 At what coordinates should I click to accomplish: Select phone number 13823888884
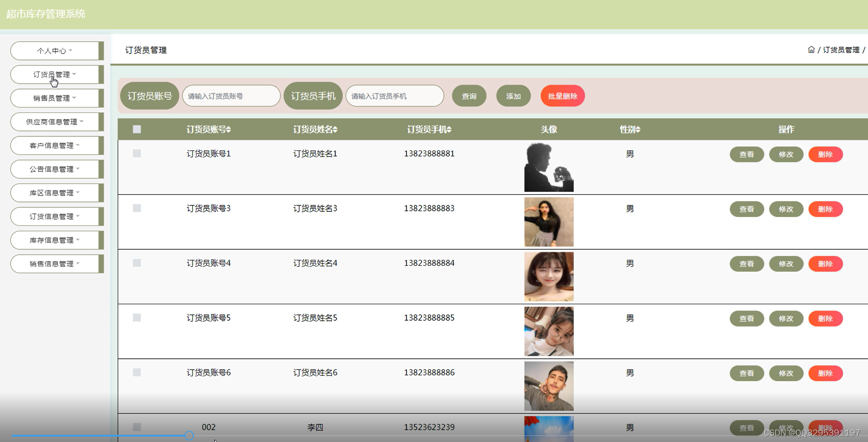tap(429, 263)
